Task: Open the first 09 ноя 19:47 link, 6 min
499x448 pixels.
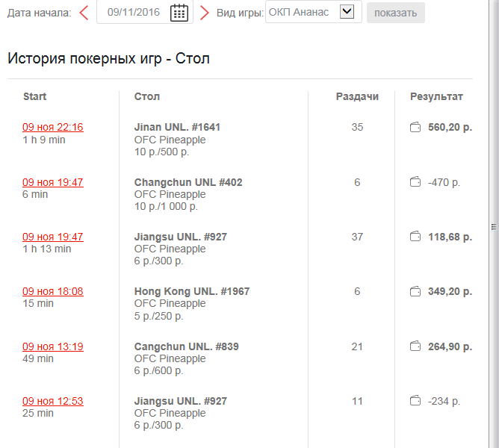Action: 53,182
